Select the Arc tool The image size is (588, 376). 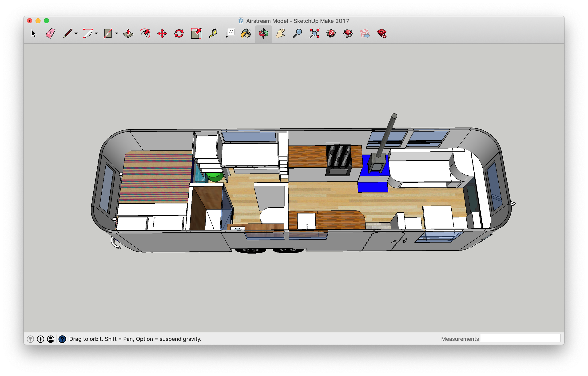coord(88,33)
